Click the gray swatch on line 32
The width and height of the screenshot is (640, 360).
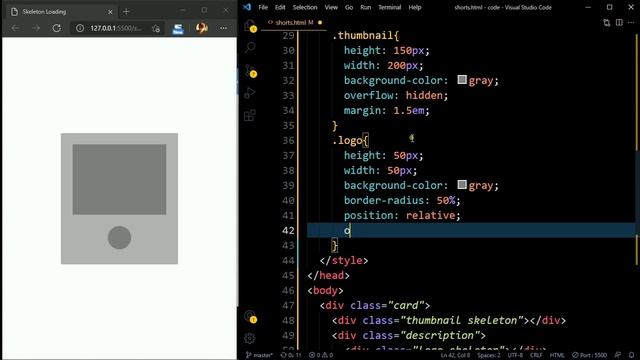pyautogui.click(x=462, y=80)
